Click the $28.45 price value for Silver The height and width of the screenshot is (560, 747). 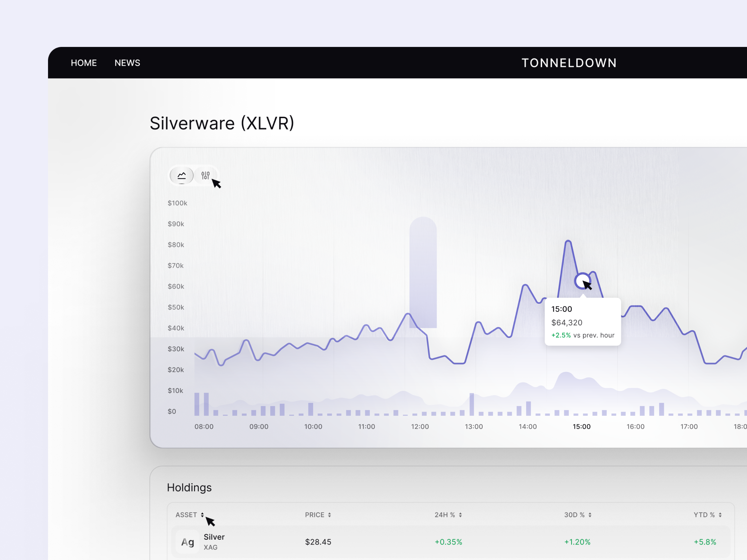tap(317, 542)
